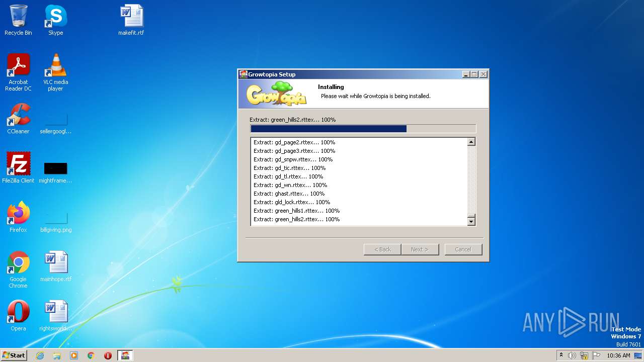
Task: Open the volume control tray icon
Action: pyautogui.click(x=572, y=355)
